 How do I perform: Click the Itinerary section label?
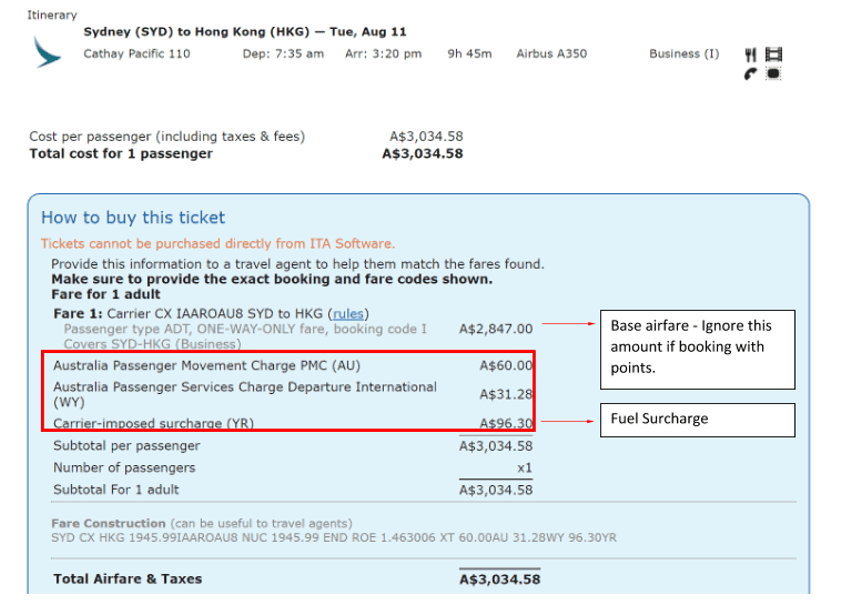point(52,15)
